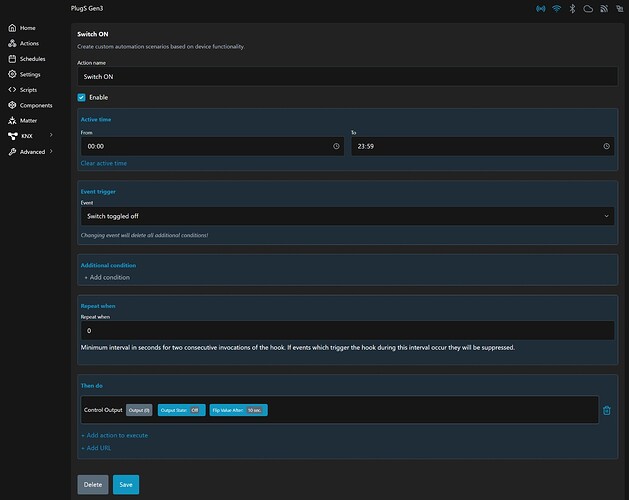This screenshot has width=629, height=500.
Task: Open the Home page icon
Action: coord(12,28)
